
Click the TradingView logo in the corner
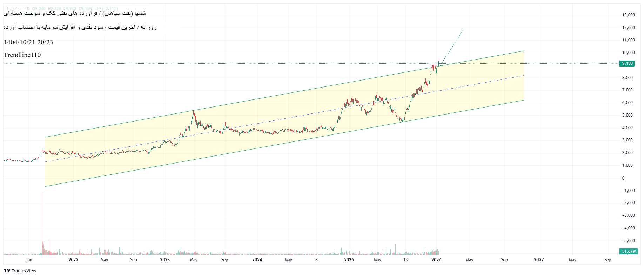pos(20,271)
